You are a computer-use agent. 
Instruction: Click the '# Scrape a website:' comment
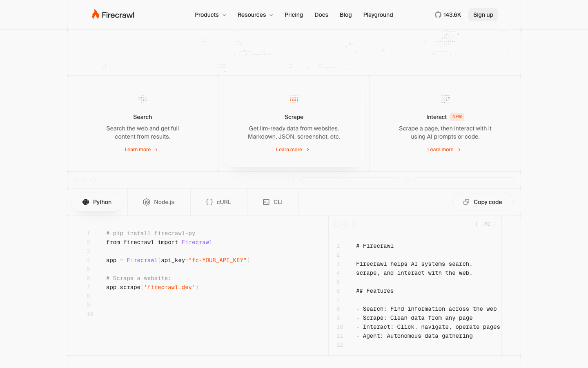click(x=138, y=278)
